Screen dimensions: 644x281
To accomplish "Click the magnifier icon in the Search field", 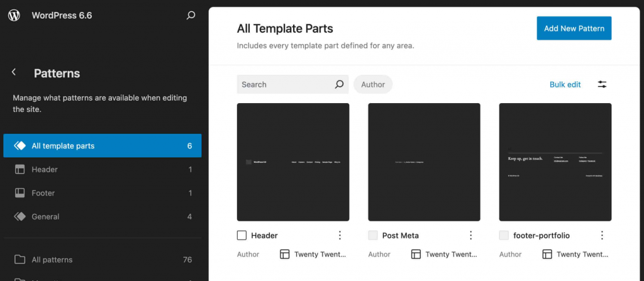I will click(x=339, y=84).
